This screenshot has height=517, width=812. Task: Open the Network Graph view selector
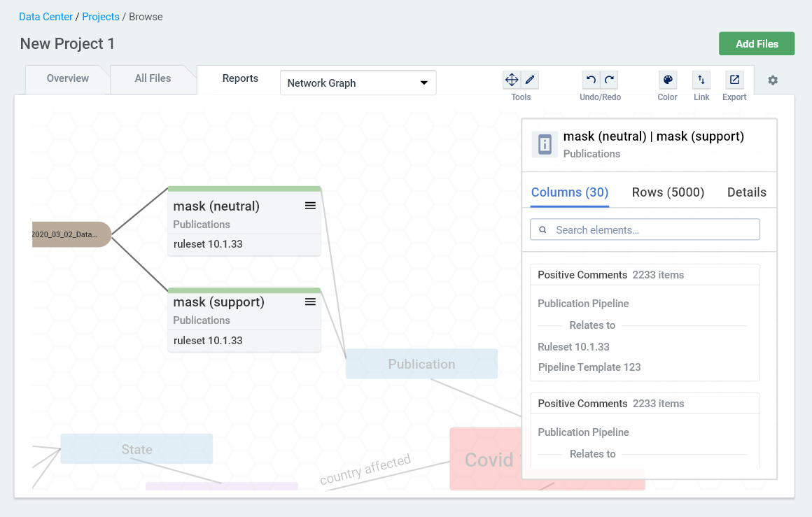358,83
